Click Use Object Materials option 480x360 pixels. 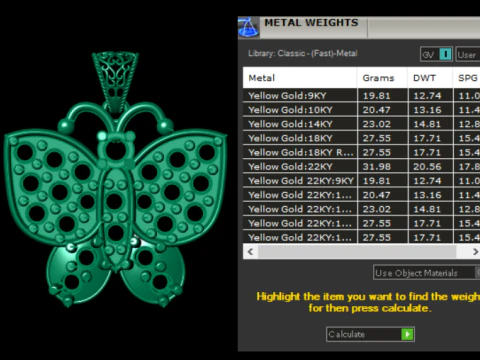coord(426,273)
